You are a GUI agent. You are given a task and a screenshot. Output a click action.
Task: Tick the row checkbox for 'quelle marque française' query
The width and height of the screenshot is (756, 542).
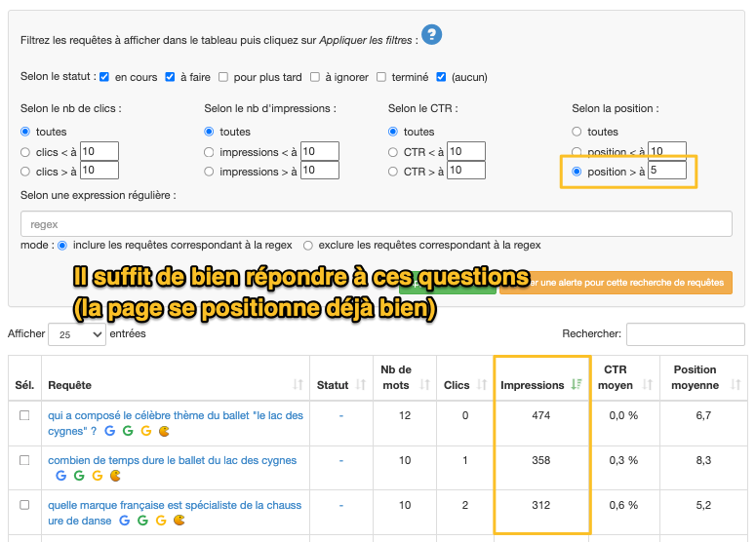tap(24, 505)
